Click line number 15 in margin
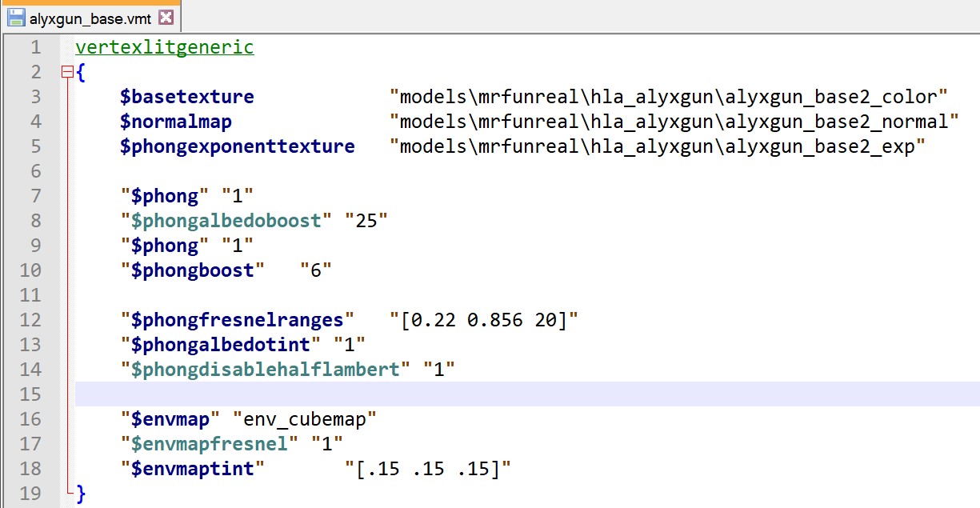 pos(30,394)
